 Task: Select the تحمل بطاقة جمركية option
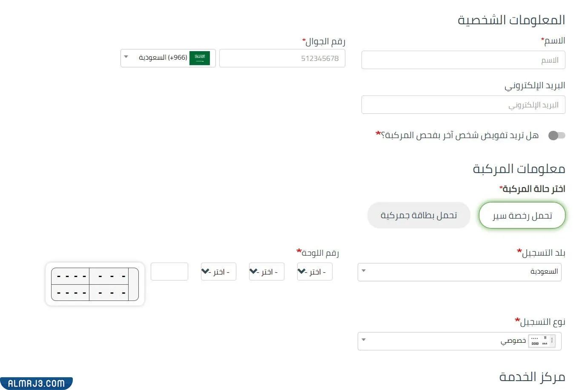[x=419, y=215]
